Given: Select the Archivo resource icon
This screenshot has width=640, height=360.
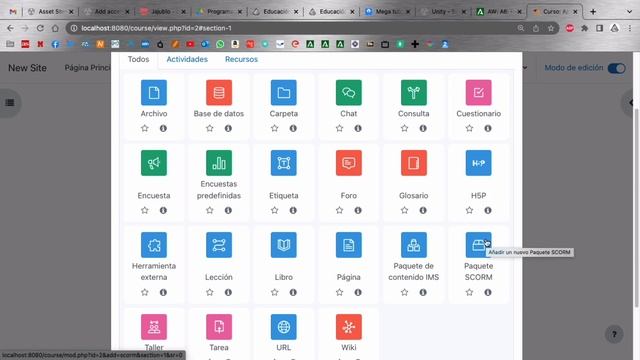Looking at the screenshot, I should [153, 92].
